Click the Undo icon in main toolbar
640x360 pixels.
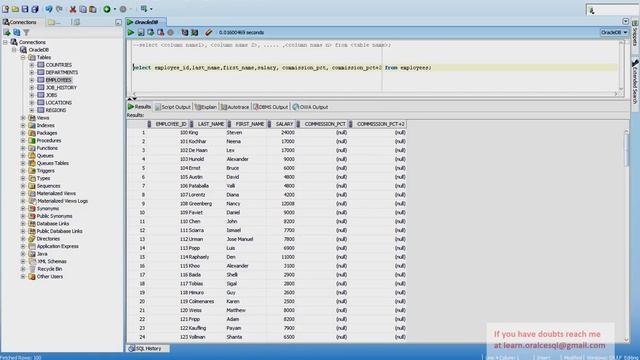[49, 9]
